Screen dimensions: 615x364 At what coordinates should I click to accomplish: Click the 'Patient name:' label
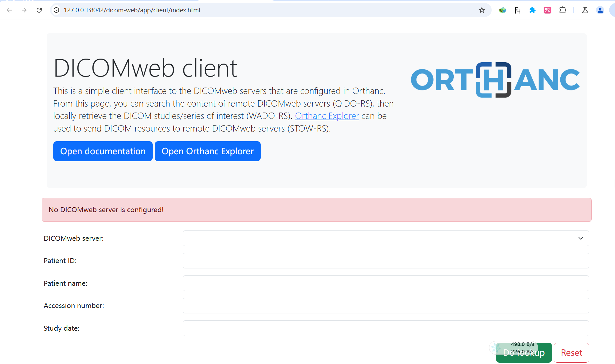pyautogui.click(x=65, y=283)
